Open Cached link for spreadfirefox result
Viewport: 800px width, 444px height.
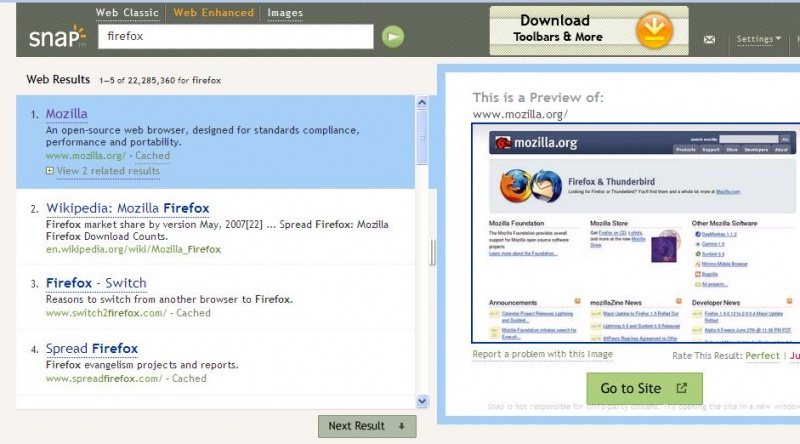[x=189, y=379]
